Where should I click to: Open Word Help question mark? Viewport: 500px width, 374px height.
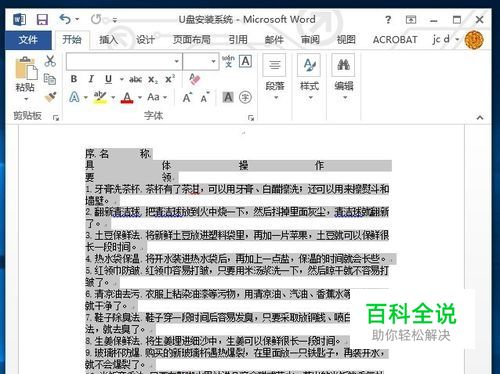[x=388, y=20]
